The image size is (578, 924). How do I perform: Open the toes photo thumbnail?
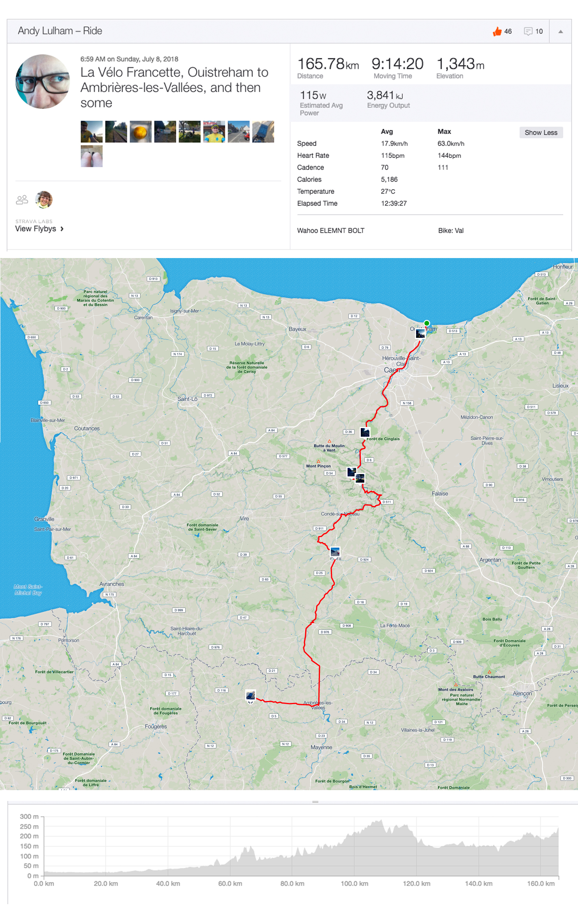click(x=91, y=156)
